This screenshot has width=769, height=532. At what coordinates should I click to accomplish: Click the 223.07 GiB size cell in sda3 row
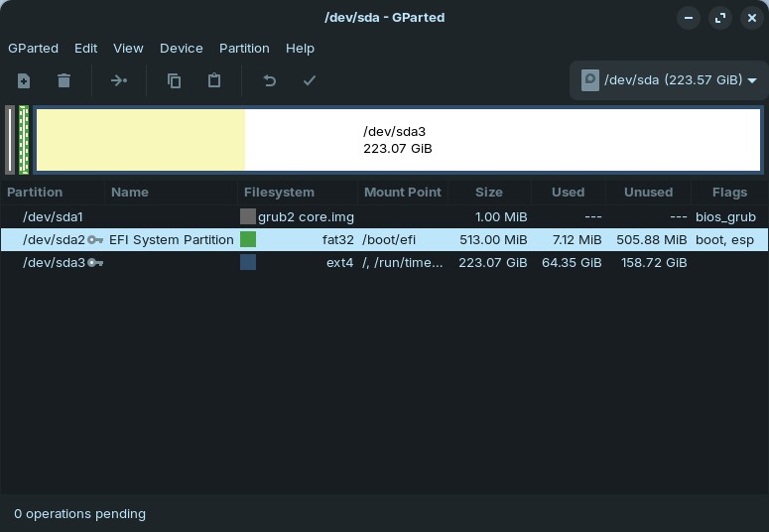coord(493,263)
